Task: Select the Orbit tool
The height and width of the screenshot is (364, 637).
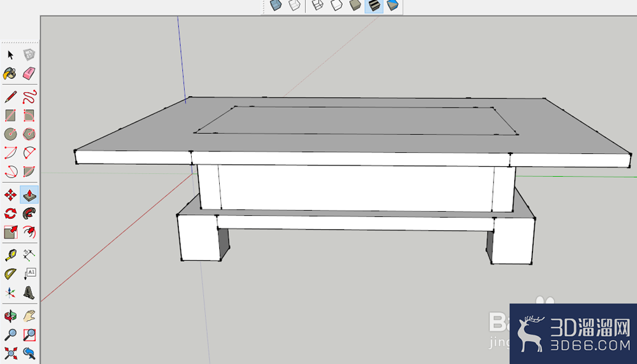Action: tap(11, 316)
